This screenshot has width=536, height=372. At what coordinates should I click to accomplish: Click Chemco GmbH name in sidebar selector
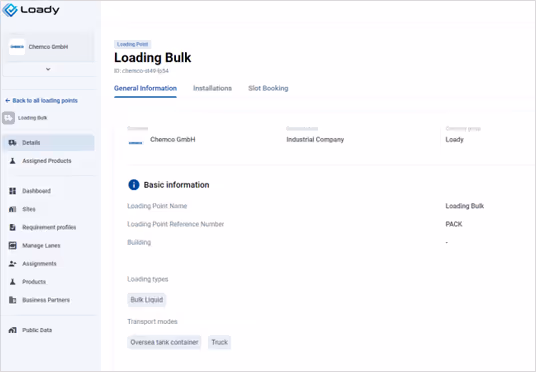pyautogui.click(x=48, y=47)
